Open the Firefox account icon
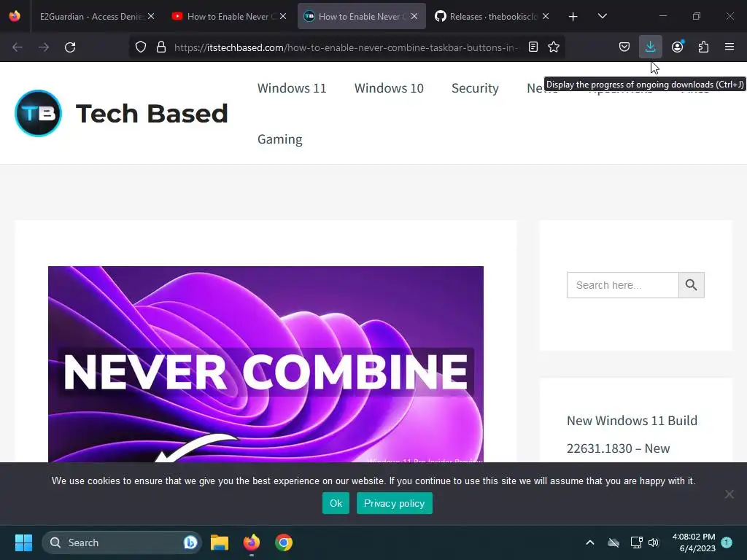Viewport: 747px width, 560px height. click(x=677, y=47)
